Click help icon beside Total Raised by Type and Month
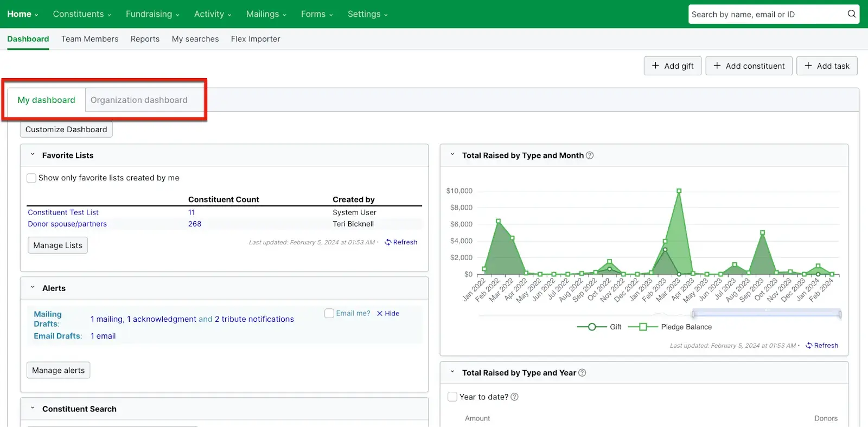This screenshot has width=868, height=427. (590, 156)
